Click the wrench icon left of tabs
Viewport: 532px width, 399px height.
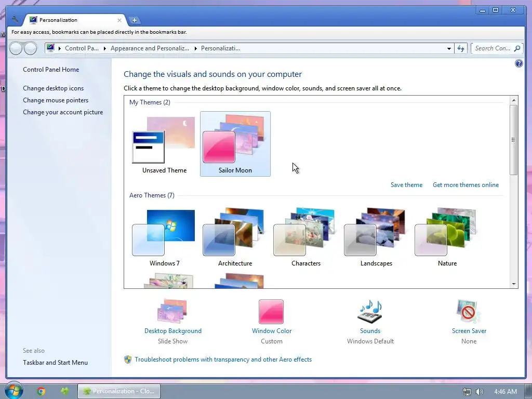point(15,19)
